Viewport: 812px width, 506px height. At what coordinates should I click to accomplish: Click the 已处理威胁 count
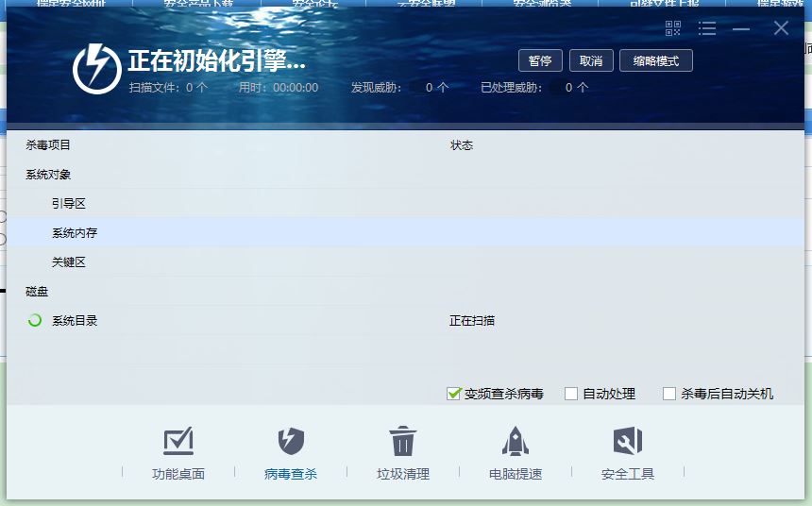point(534,88)
